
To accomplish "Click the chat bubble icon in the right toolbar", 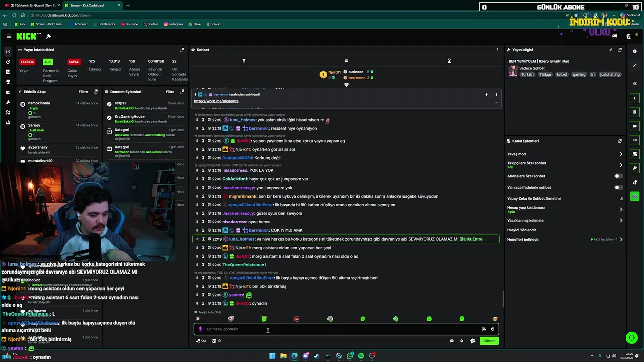I will point(635,126).
